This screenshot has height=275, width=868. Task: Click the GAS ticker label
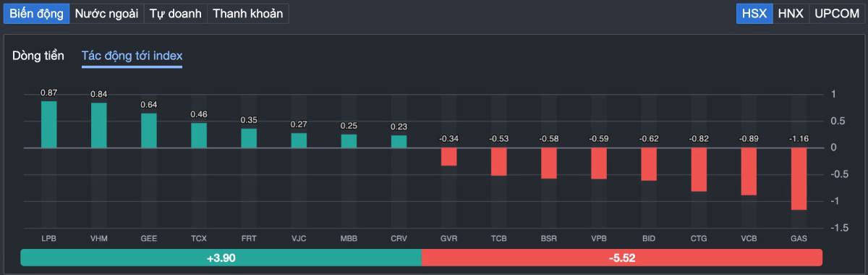point(799,238)
